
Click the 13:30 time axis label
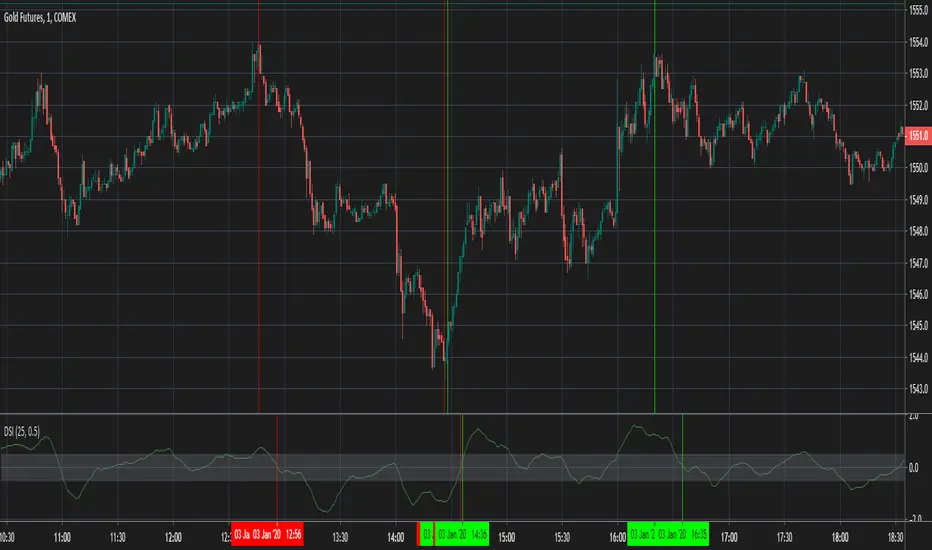(x=340, y=538)
